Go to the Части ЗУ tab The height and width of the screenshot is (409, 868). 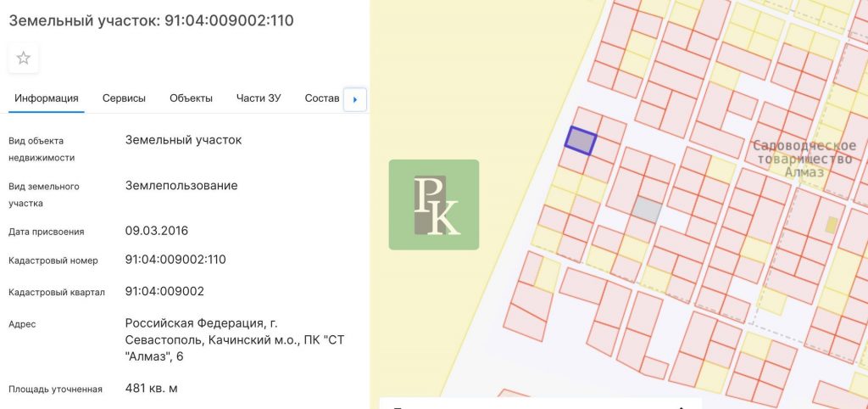click(x=259, y=98)
